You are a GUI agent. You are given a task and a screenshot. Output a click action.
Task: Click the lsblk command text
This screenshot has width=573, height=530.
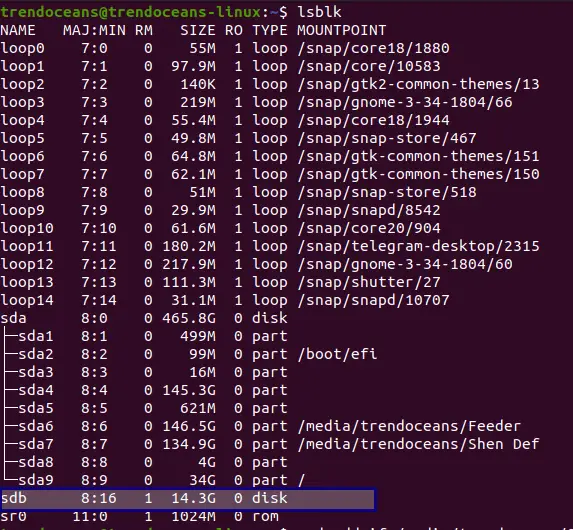pyautogui.click(x=319, y=12)
